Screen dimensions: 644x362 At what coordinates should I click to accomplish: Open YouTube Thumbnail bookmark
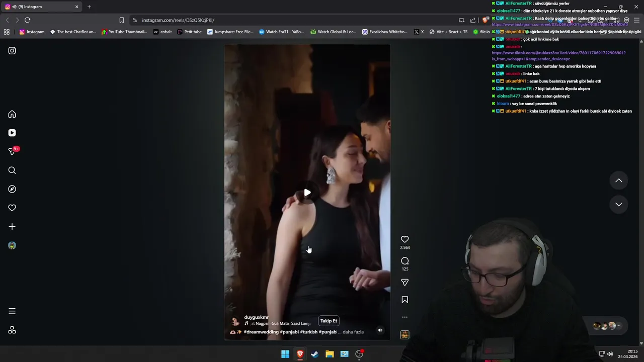pos(124,32)
